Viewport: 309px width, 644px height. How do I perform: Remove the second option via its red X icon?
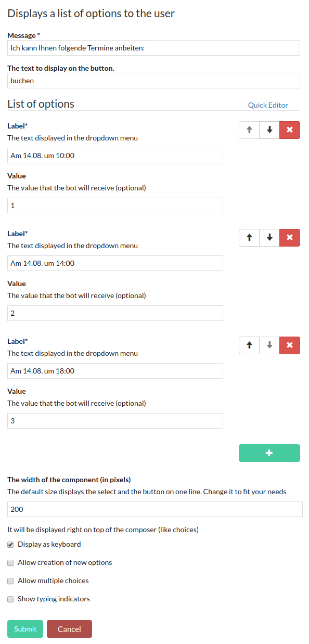pyautogui.click(x=289, y=237)
